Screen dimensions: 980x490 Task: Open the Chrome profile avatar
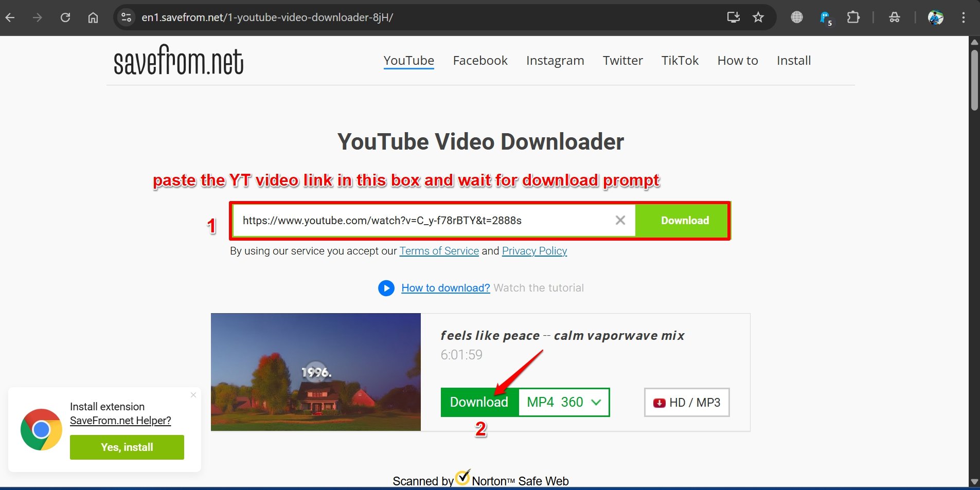pyautogui.click(x=935, y=17)
